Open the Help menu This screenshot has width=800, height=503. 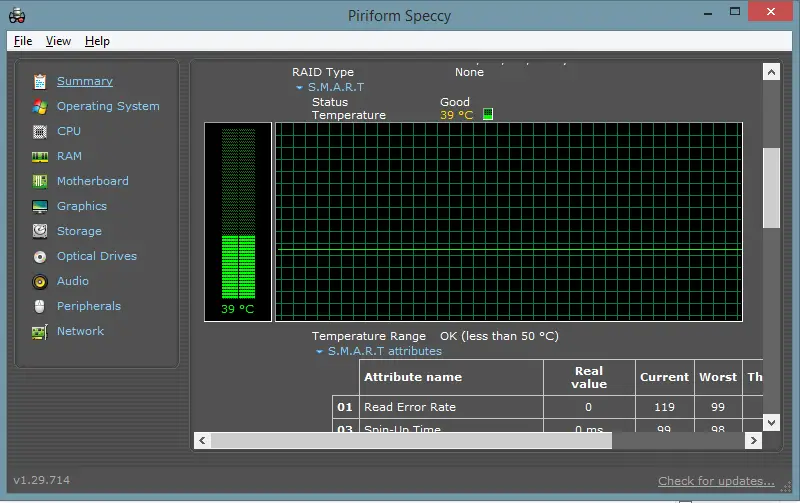97,41
